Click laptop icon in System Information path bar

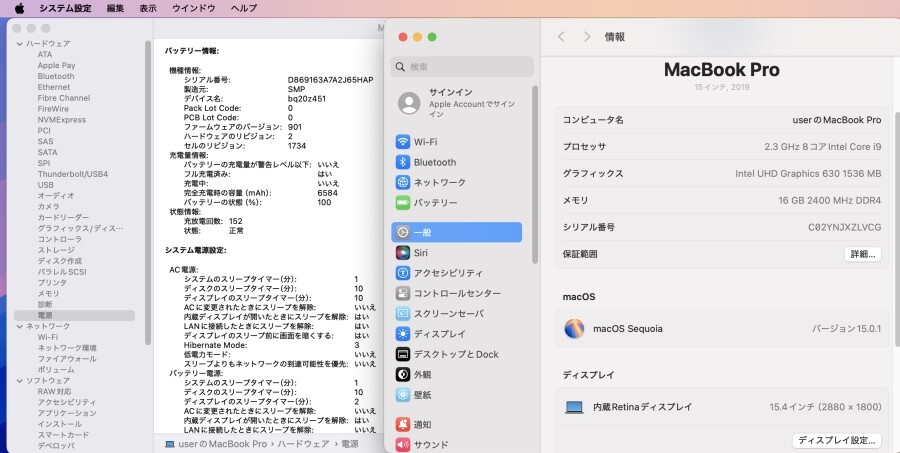(x=169, y=444)
